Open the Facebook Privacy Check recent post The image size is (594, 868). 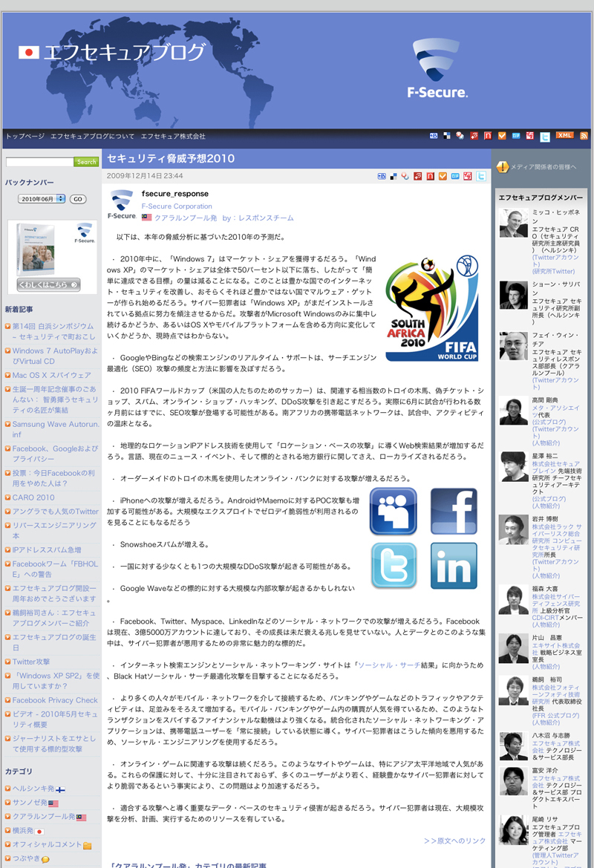(x=55, y=699)
